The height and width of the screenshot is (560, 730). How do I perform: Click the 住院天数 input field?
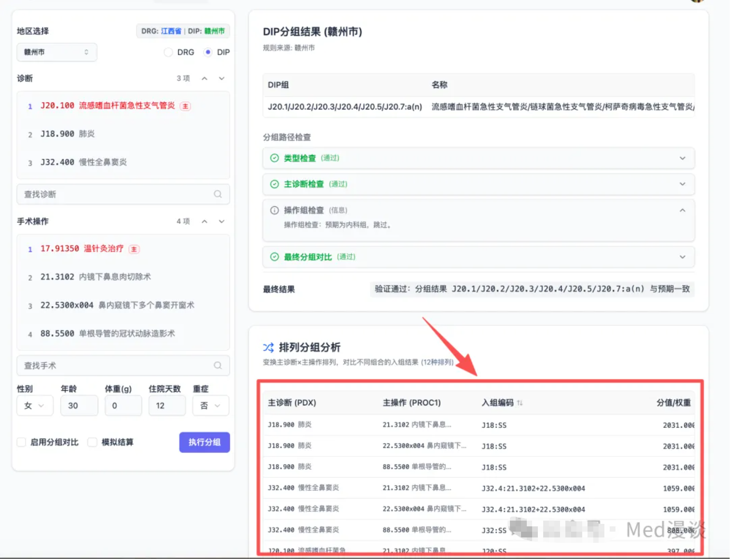point(167,406)
